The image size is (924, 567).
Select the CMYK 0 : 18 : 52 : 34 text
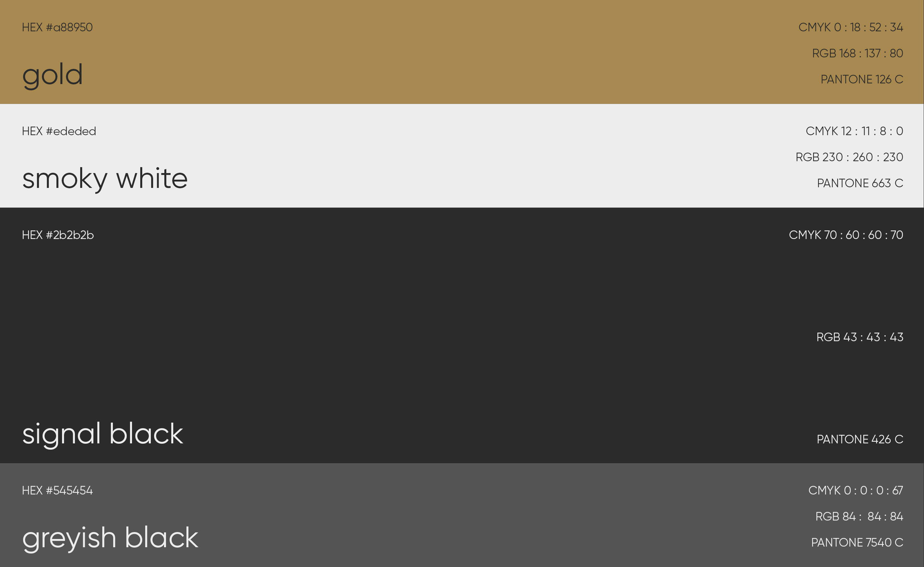click(850, 27)
